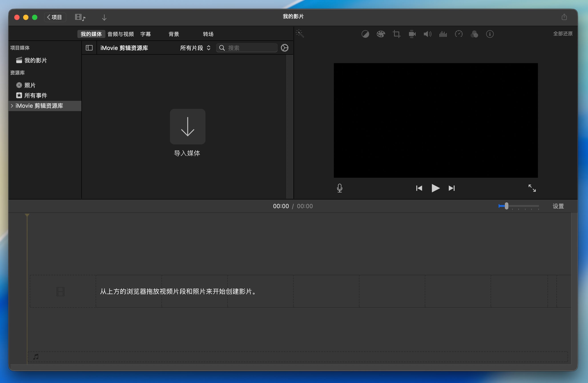588x383 pixels.
Task: Select the cropping tool icon
Action: click(396, 34)
